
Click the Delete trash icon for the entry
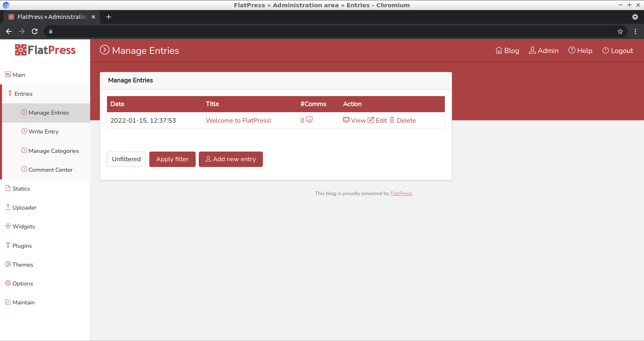[392, 120]
